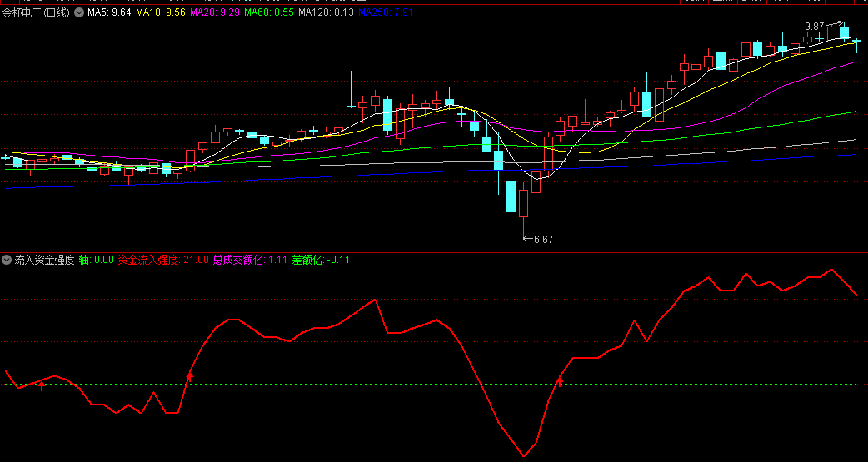Viewport: 868px width, 462px height.
Task: Click the 6.67 low price marker
Action: tap(543, 239)
